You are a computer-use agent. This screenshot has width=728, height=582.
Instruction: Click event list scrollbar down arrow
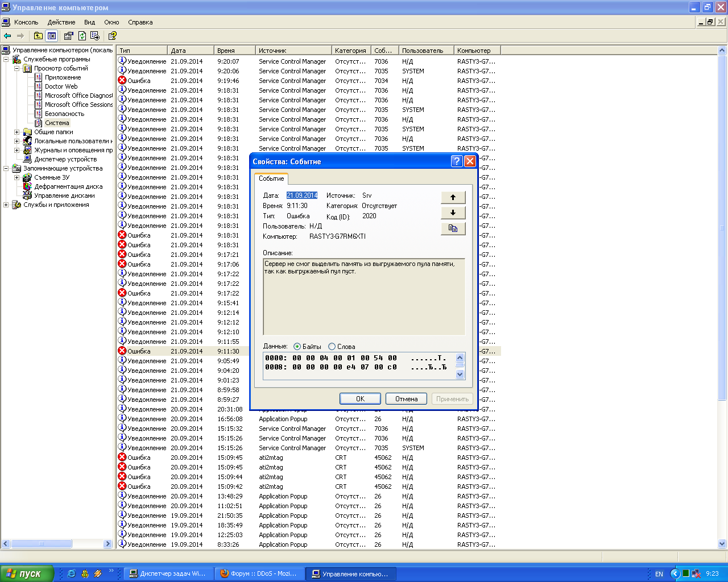(722, 544)
